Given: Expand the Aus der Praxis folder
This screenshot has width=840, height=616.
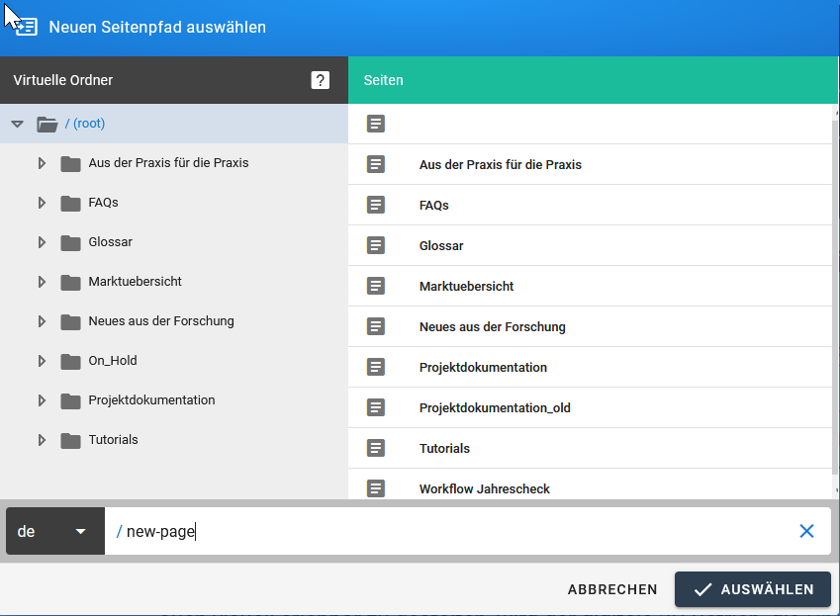Looking at the screenshot, I should [42, 163].
